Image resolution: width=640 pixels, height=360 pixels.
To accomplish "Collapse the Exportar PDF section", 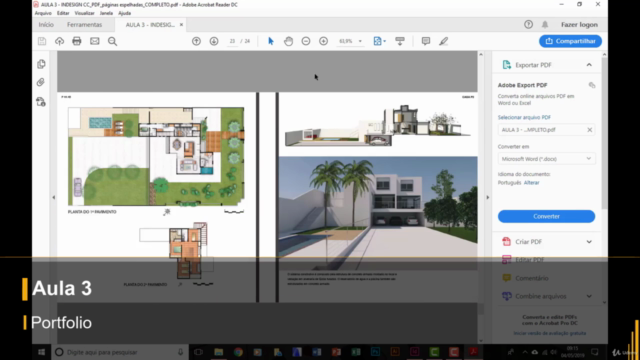I will pyautogui.click(x=589, y=65).
